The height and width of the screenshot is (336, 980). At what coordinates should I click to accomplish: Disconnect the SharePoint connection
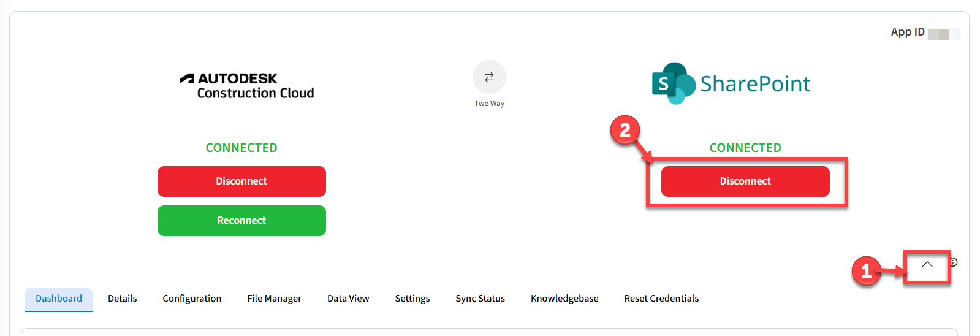tap(745, 181)
